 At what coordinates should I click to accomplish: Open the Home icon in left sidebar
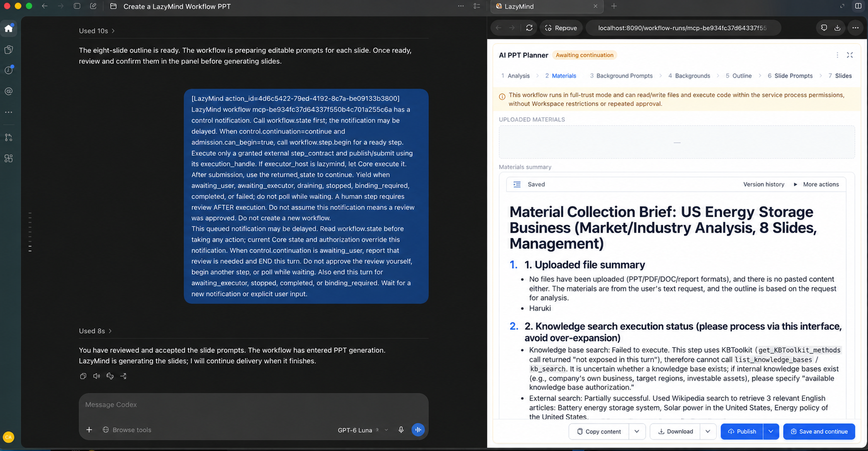coord(8,28)
